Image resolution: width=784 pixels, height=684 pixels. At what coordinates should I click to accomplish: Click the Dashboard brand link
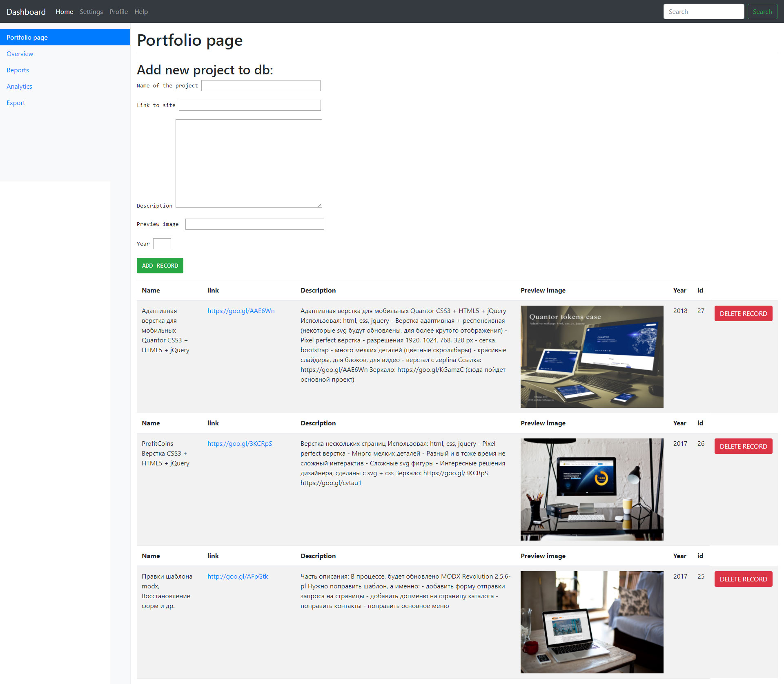pos(26,11)
